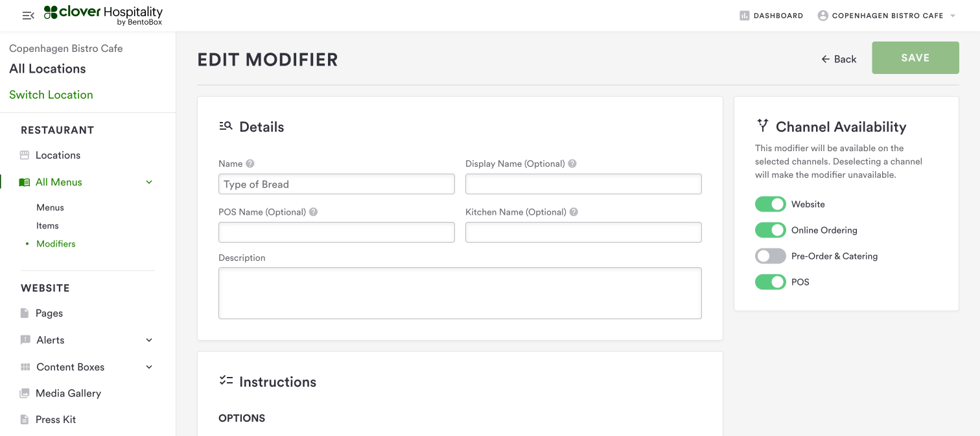Click the Dashboard chart icon
The width and height of the screenshot is (980, 436).
pyautogui.click(x=744, y=16)
